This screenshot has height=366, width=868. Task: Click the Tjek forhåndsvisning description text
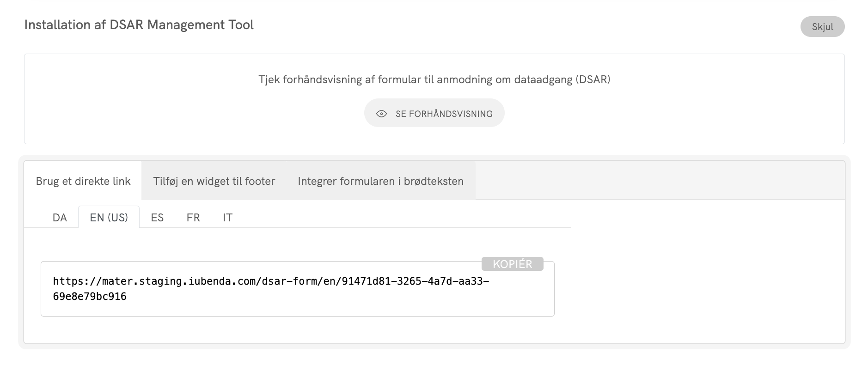[434, 79]
